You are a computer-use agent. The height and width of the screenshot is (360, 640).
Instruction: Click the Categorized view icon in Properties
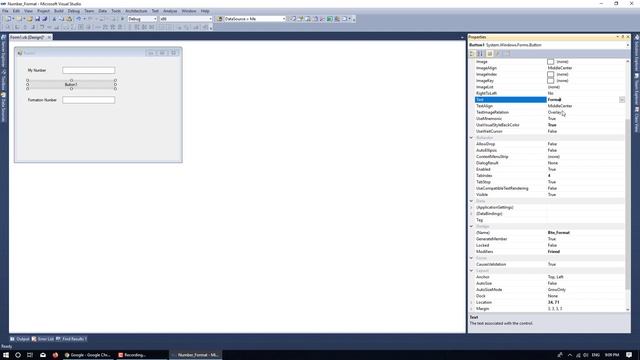coord(472,53)
